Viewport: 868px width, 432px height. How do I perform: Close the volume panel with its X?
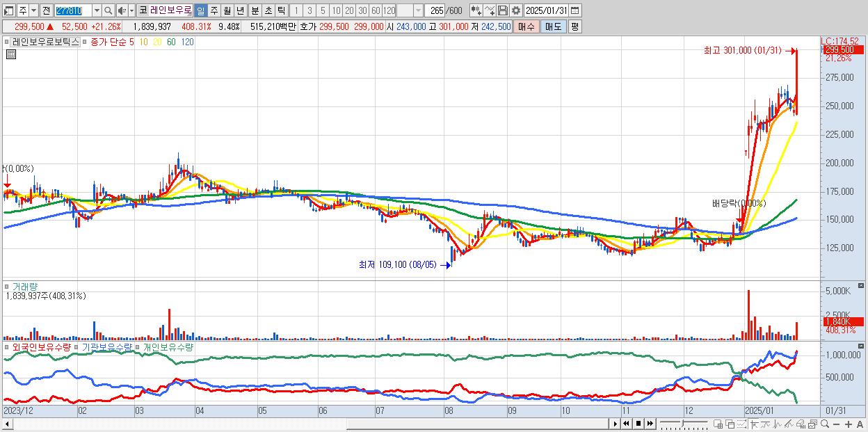click(860, 285)
